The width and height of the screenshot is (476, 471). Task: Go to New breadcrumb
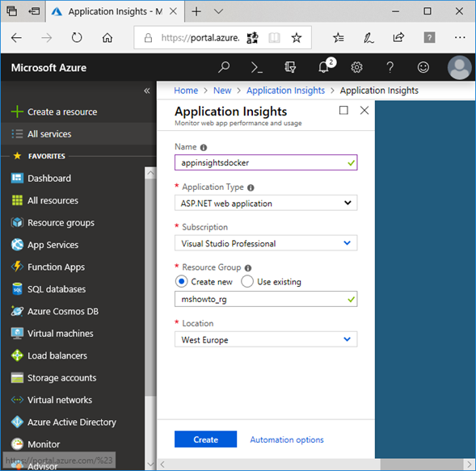(222, 90)
